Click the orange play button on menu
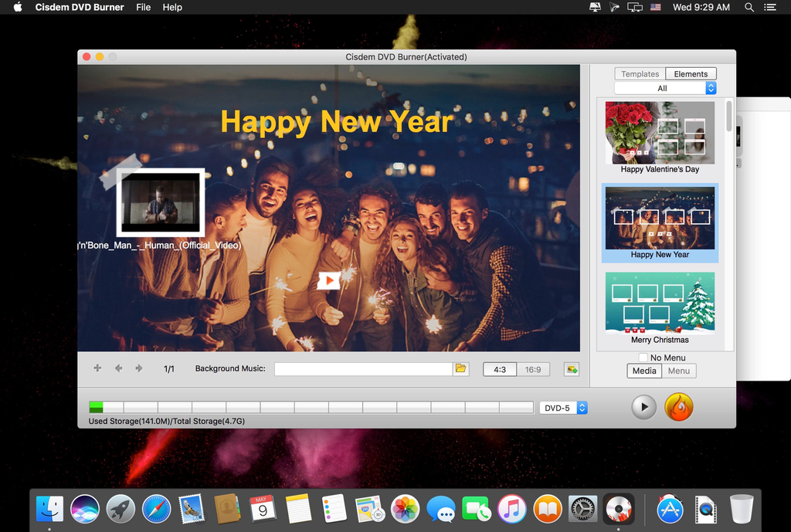 pos(328,280)
